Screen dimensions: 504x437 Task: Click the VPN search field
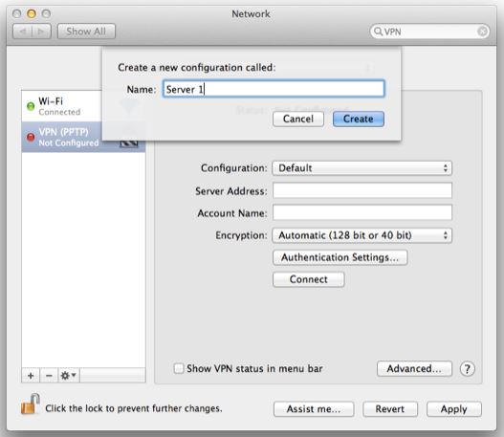[x=429, y=32]
